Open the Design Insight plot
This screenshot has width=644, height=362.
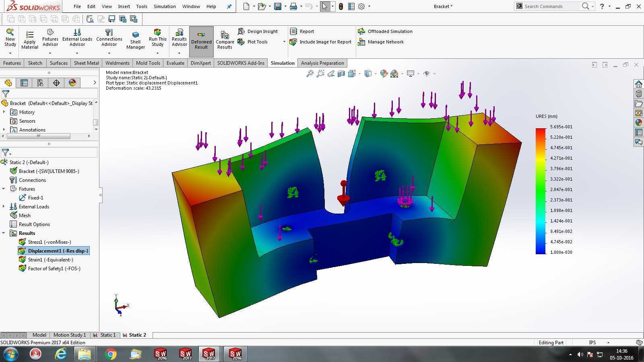click(258, 31)
